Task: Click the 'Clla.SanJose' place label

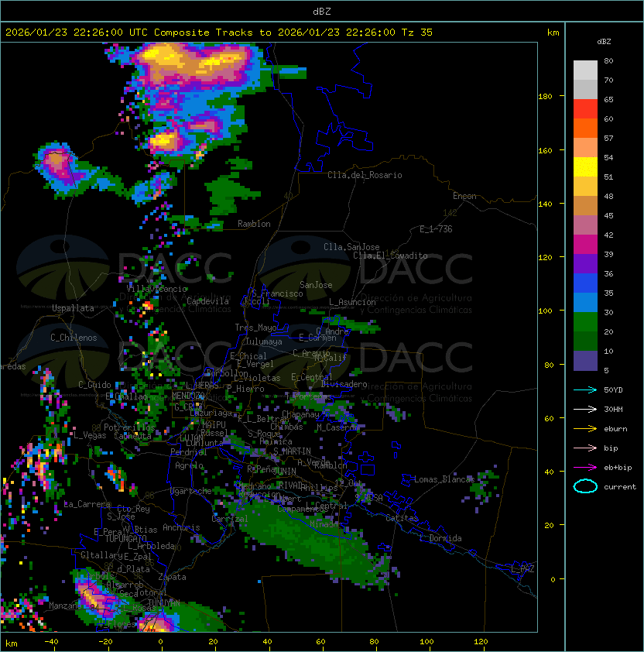Action: (351, 247)
